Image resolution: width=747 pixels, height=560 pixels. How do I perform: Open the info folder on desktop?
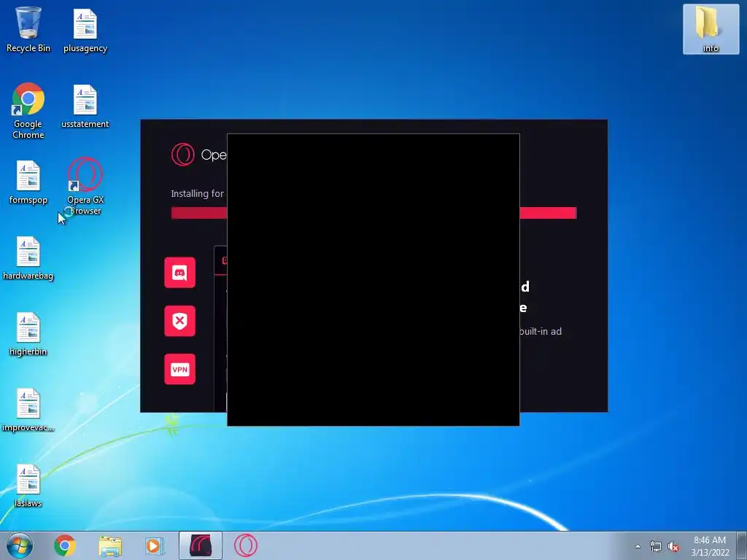[711, 29]
